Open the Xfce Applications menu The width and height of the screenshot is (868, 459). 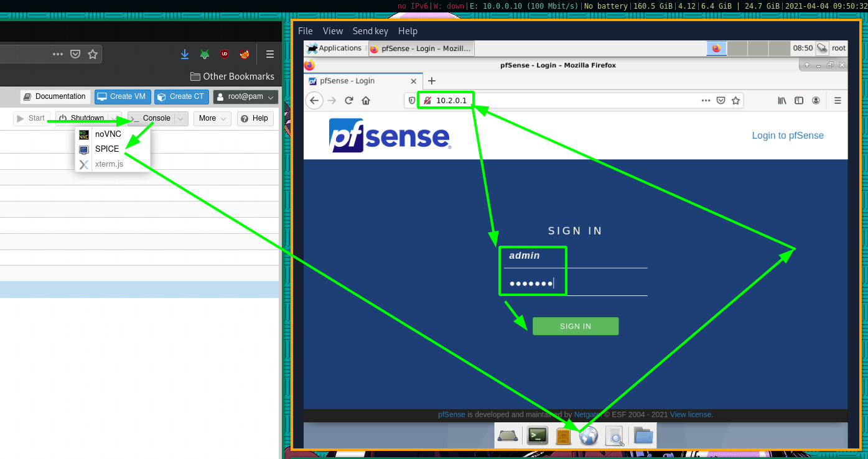pos(335,48)
